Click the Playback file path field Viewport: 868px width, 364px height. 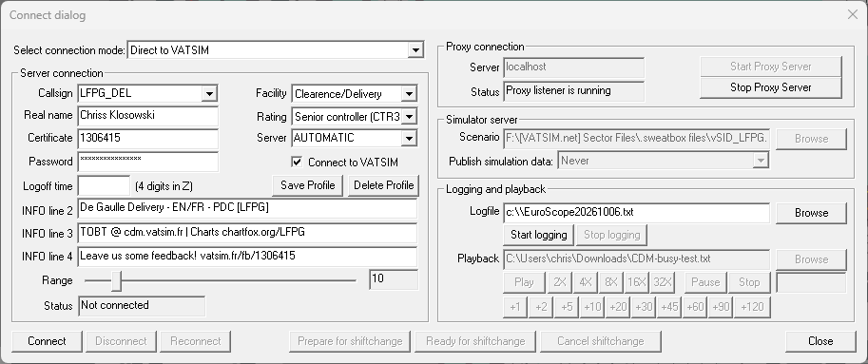point(636,259)
